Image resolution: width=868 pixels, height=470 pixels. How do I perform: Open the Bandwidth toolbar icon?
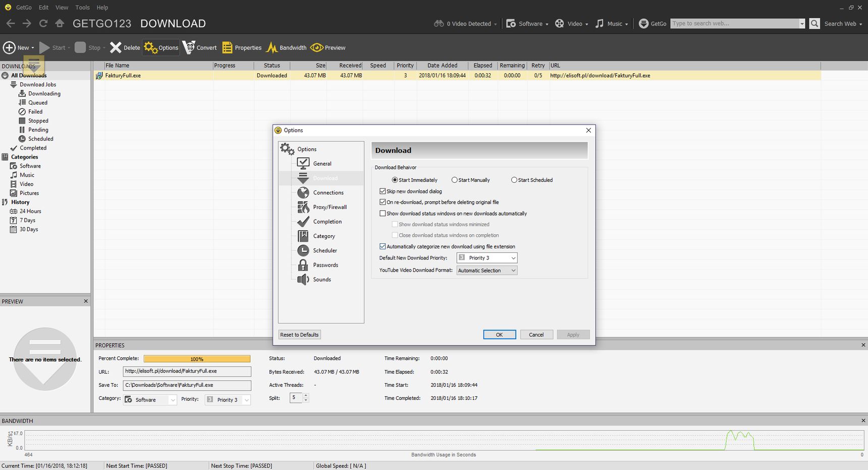pos(272,47)
